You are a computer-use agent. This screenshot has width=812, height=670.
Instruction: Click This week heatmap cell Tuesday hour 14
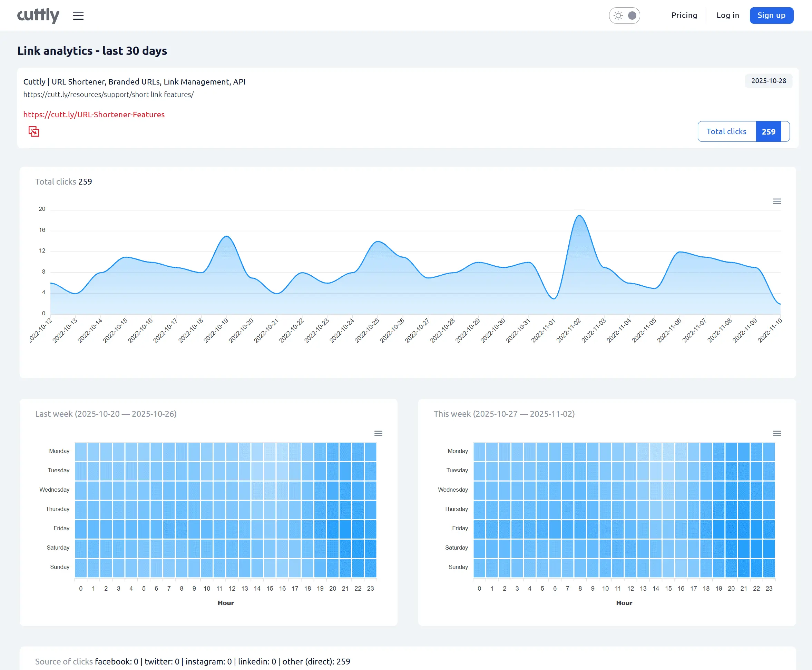pyautogui.click(x=656, y=471)
